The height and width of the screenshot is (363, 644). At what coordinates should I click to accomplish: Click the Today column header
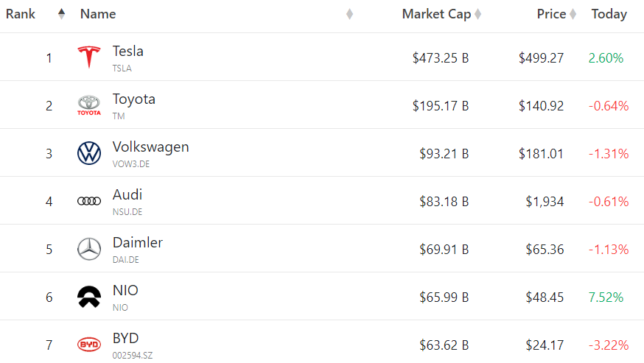point(609,14)
